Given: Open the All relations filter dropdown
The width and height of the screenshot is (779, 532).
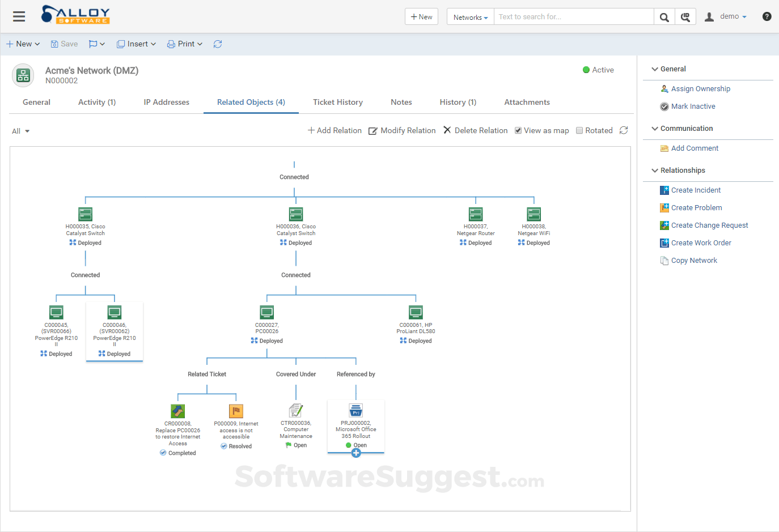Looking at the screenshot, I should 20,130.
